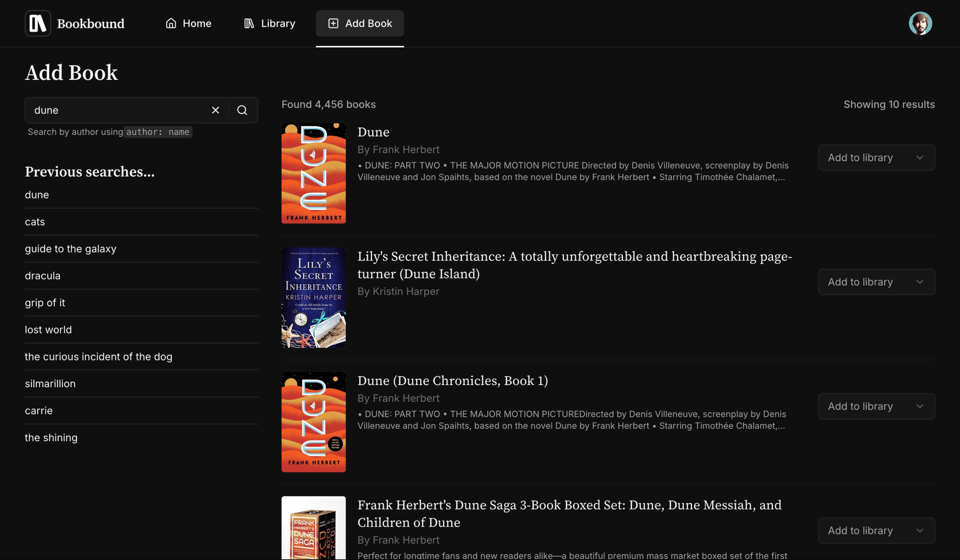Select the Add Book tab
Viewport: 960px width, 560px height.
coord(360,23)
